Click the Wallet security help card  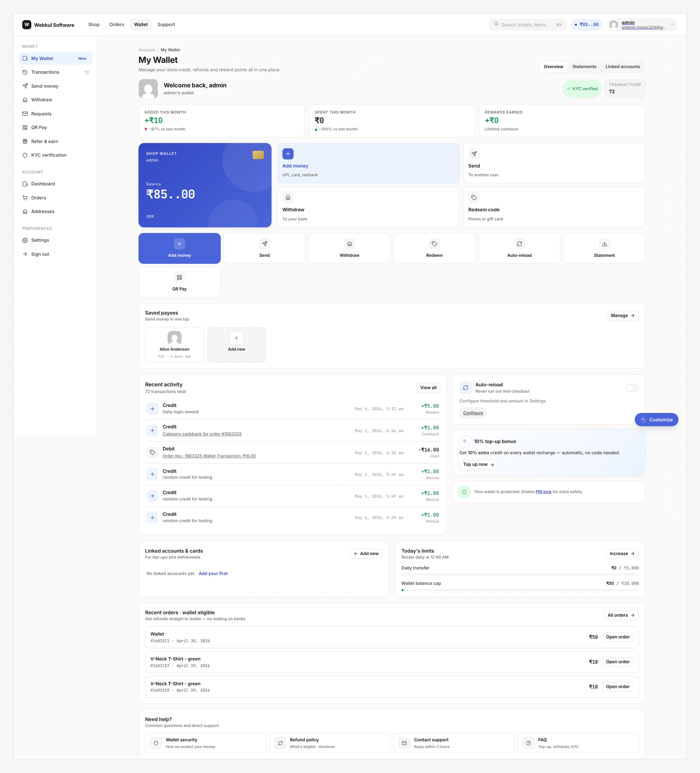[206, 743]
